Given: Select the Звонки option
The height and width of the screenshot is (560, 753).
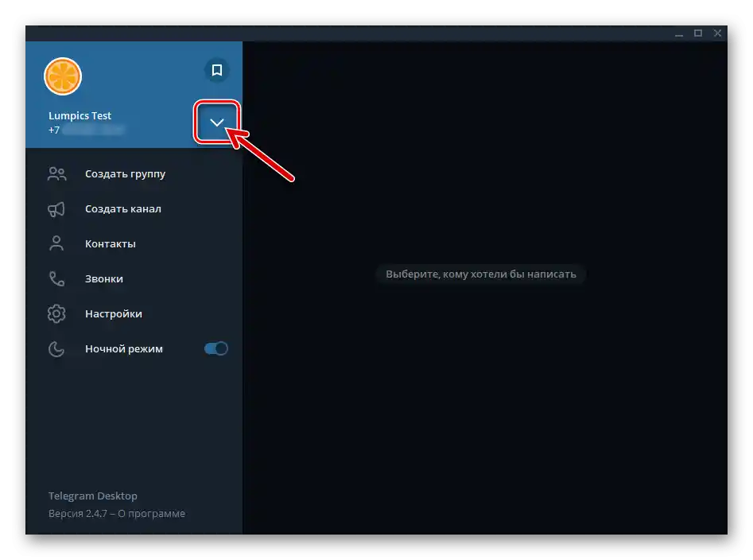Looking at the screenshot, I should (103, 278).
